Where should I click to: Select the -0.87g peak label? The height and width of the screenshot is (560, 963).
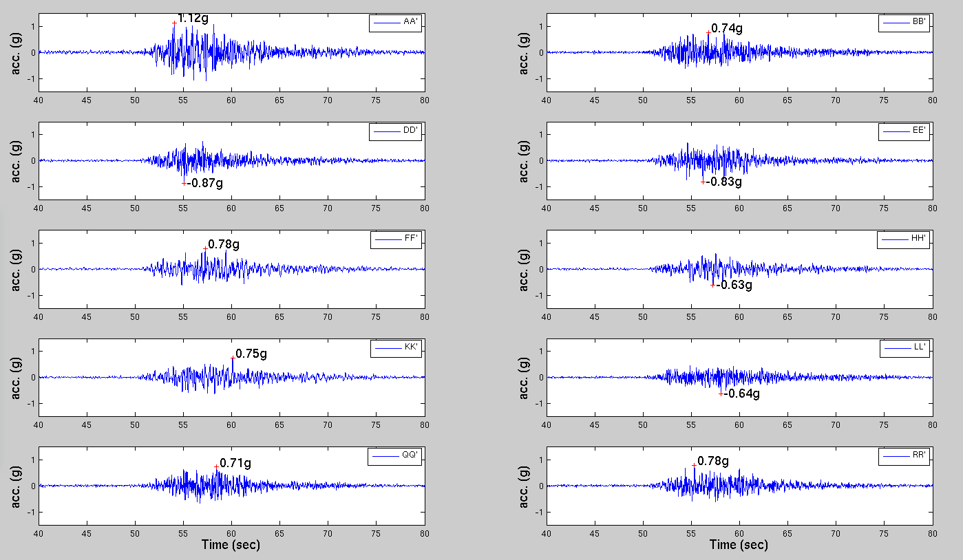pos(205,183)
